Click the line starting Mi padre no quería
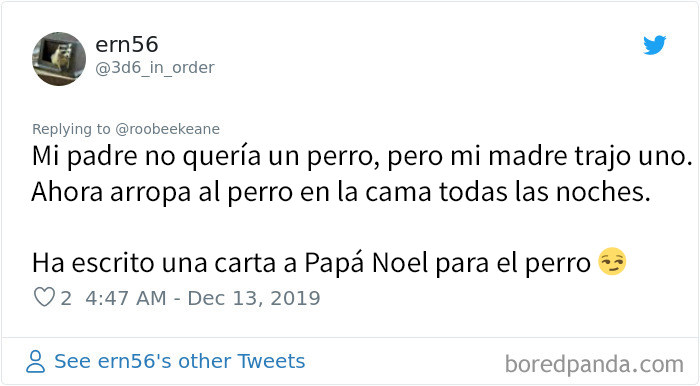700x386 pixels. click(362, 157)
